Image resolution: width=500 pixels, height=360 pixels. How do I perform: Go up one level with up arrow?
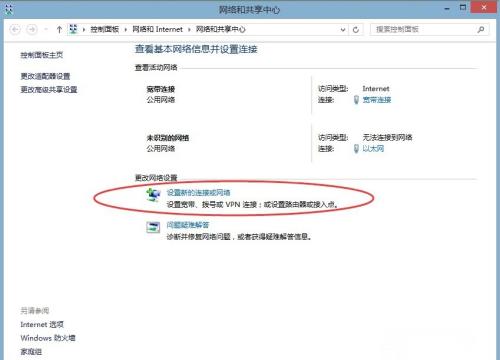[x=59, y=30]
